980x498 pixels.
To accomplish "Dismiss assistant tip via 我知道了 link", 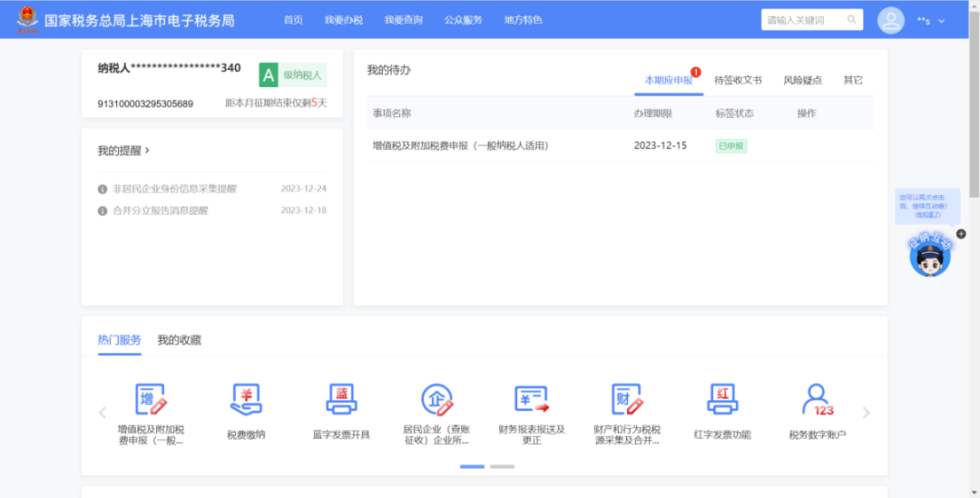I will pos(927,214).
